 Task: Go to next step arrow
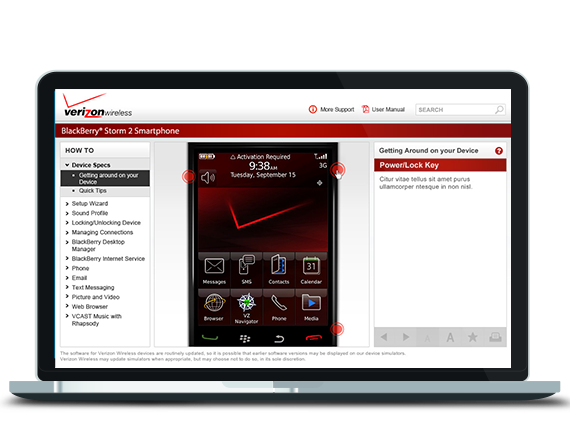click(406, 337)
